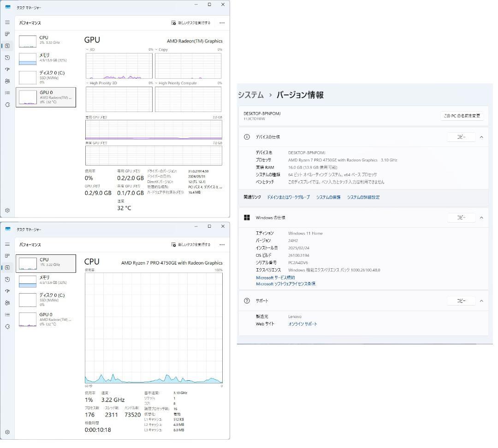Open the more options (...) menu in Task Manager
Image resolution: width=498 pixels, height=448 pixels.
pos(222,23)
